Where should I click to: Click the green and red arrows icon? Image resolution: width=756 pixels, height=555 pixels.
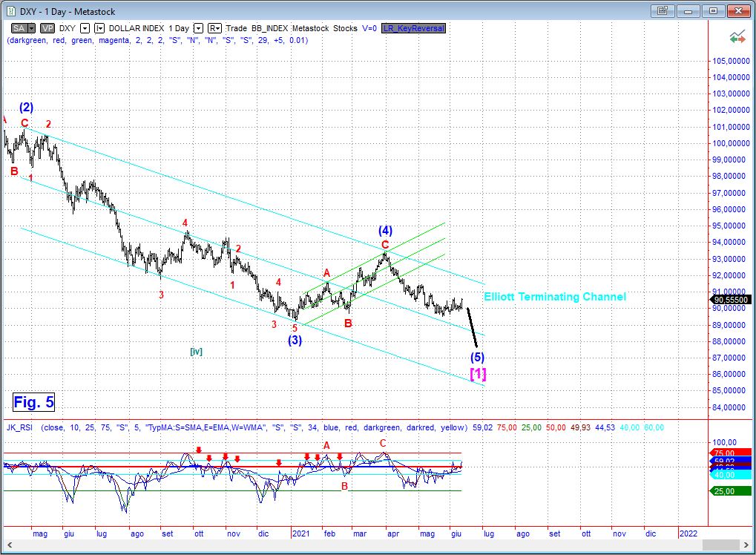coord(737,36)
